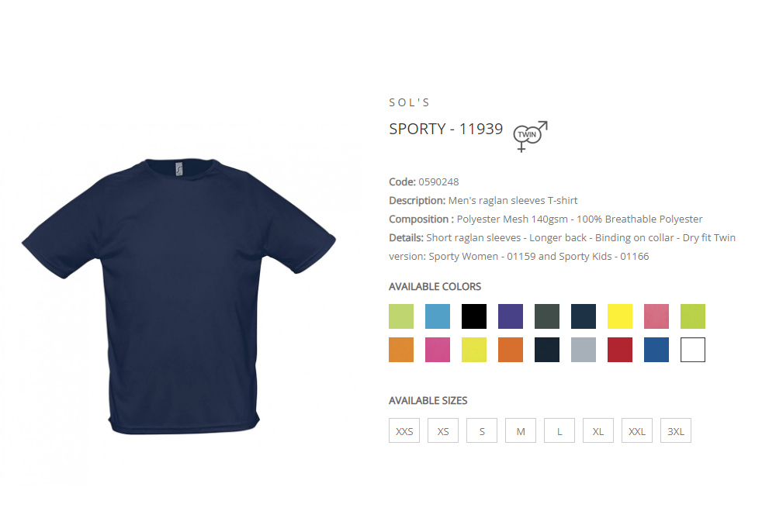Pick size XXL

pyautogui.click(x=636, y=430)
